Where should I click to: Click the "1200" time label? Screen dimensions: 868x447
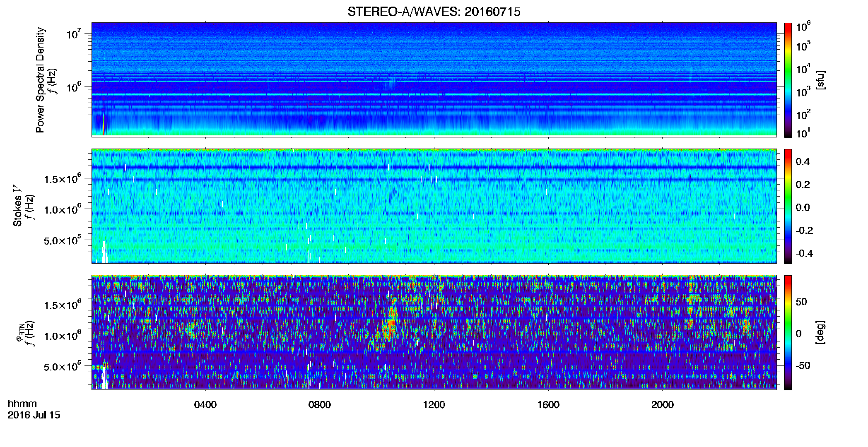click(434, 405)
